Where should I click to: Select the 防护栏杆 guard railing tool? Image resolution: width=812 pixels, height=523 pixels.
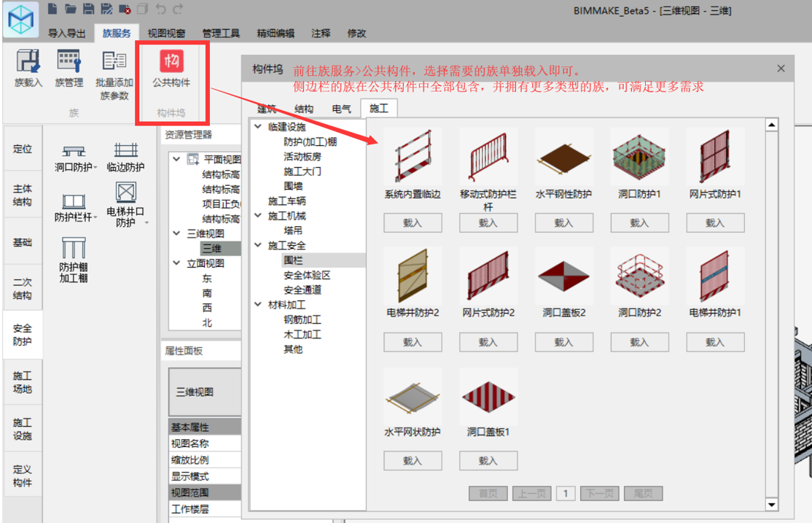pos(73,209)
